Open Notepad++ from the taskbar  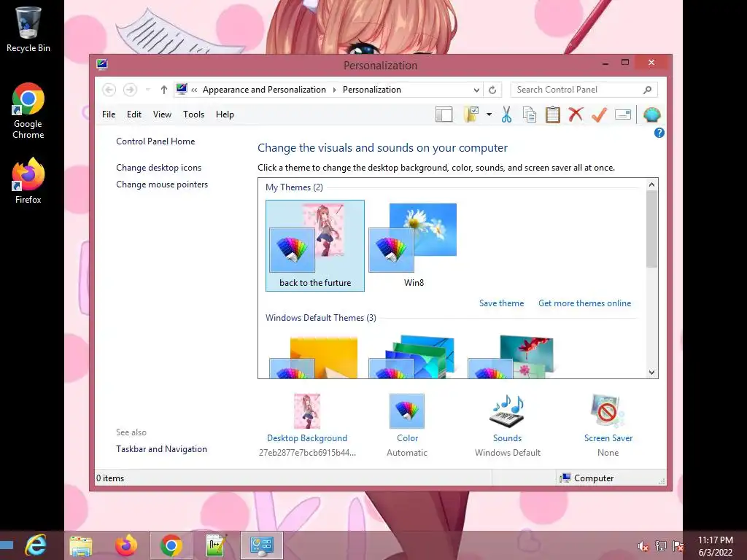216,545
